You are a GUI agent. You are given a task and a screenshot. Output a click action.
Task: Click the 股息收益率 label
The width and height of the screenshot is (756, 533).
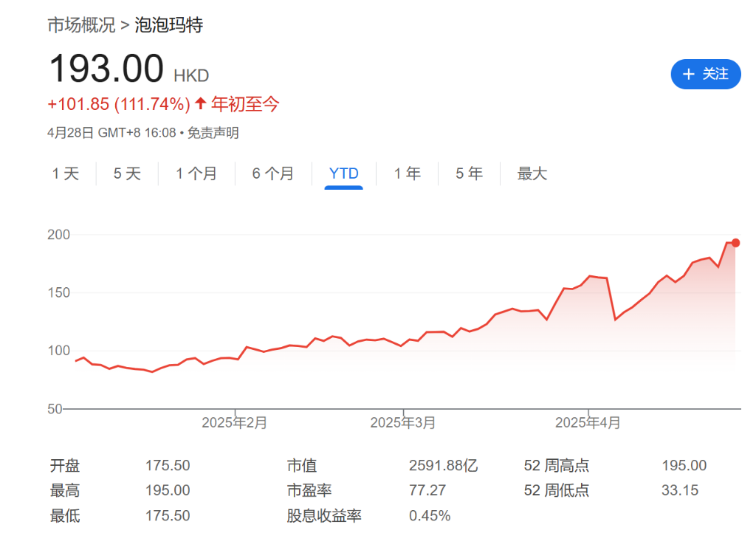pos(324,515)
